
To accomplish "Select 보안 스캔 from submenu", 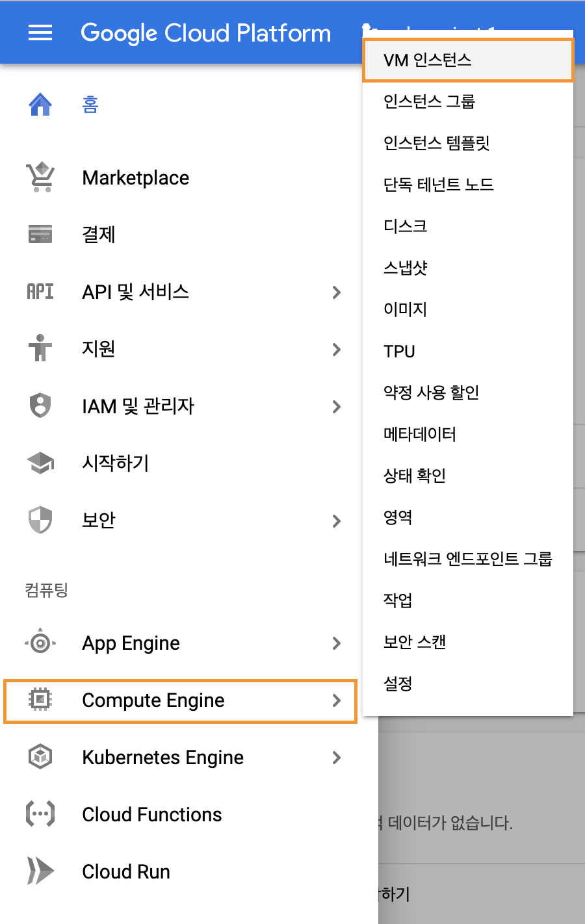I will (468, 642).
